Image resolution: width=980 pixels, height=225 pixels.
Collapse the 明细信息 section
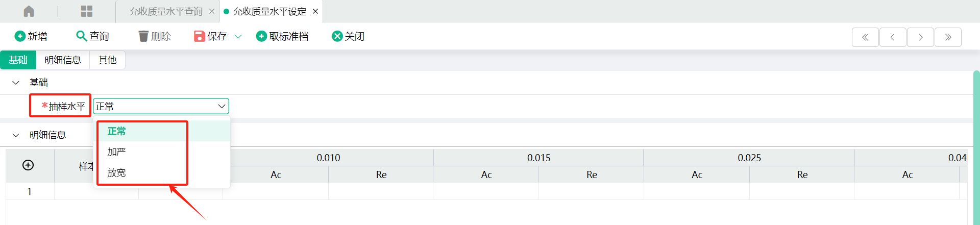click(16, 135)
